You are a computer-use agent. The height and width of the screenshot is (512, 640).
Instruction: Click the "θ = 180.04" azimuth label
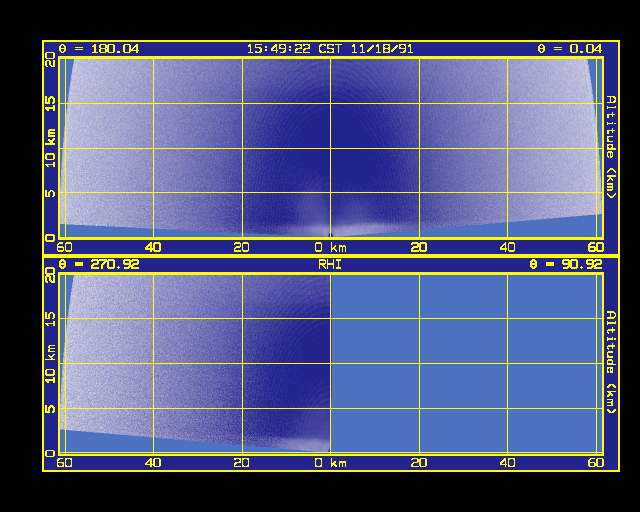coord(99,49)
